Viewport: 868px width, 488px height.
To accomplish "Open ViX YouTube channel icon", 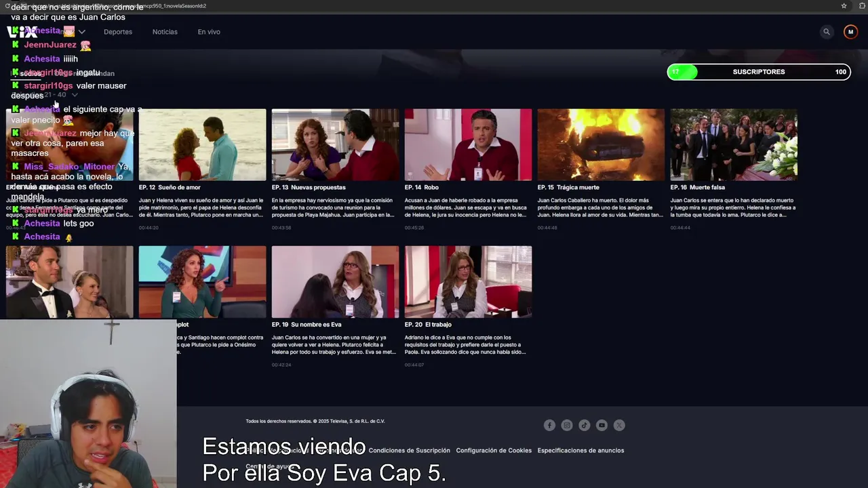I will click(x=601, y=425).
